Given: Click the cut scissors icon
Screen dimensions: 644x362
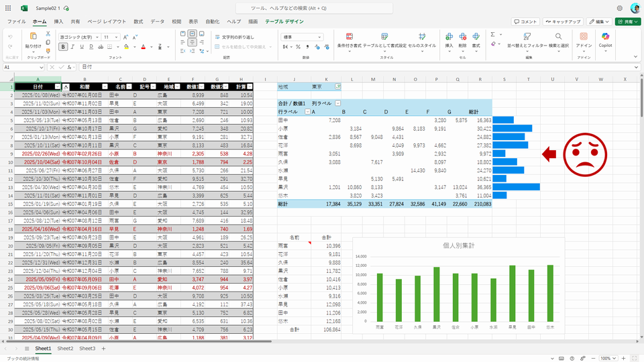Looking at the screenshot, I should (49, 33).
